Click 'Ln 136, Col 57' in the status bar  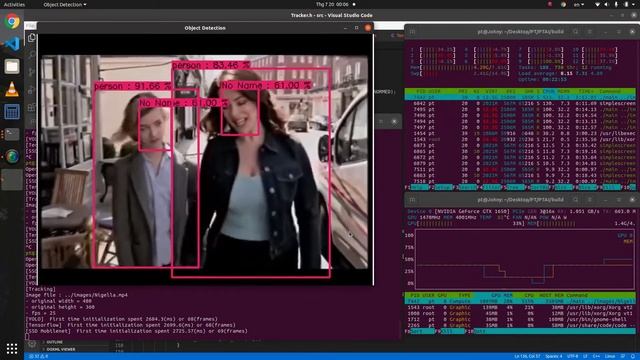tap(527, 356)
